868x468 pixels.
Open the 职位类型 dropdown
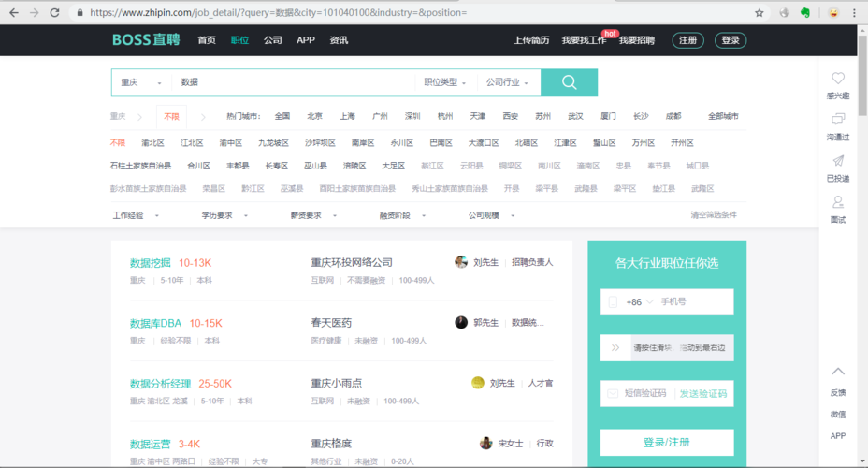click(x=445, y=82)
